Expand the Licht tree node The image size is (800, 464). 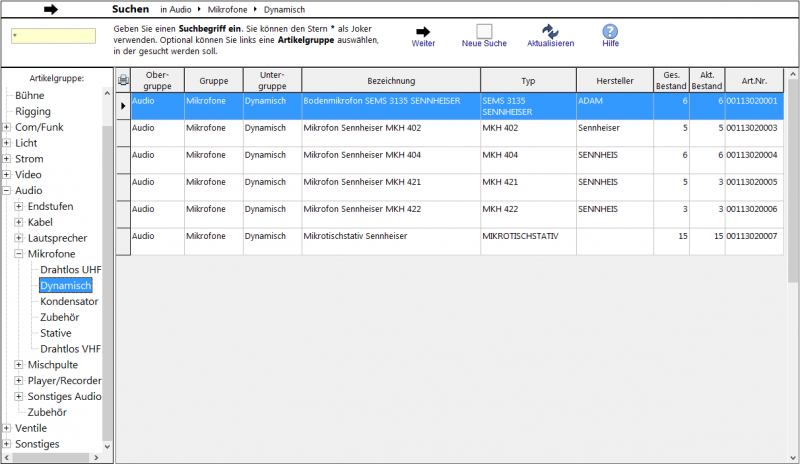(7, 143)
